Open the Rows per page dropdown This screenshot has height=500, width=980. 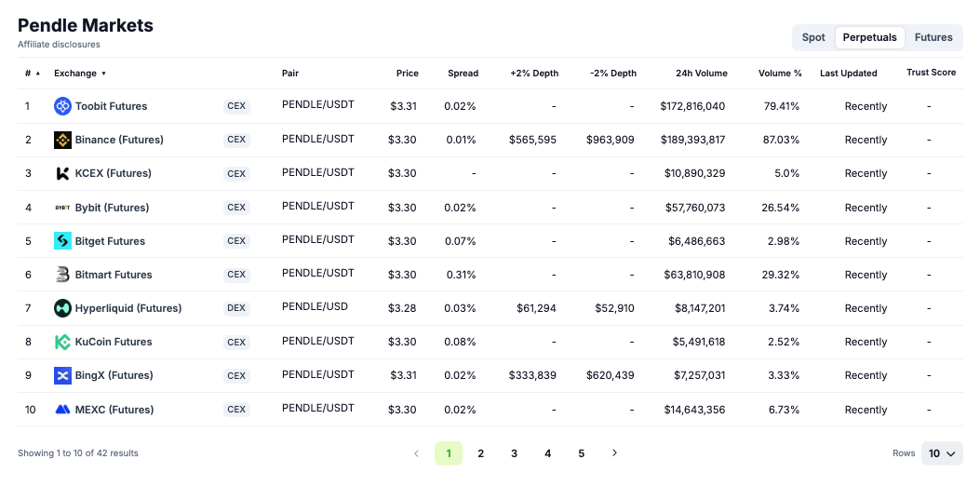click(942, 453)
